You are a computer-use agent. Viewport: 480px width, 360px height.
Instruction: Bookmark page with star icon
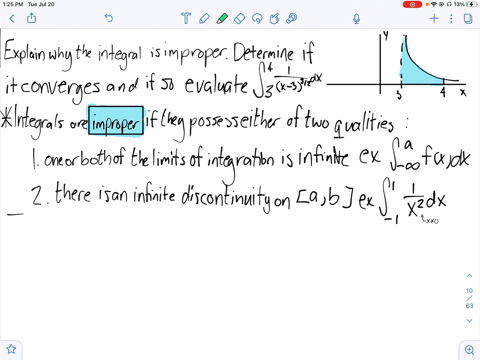point(11,349)
